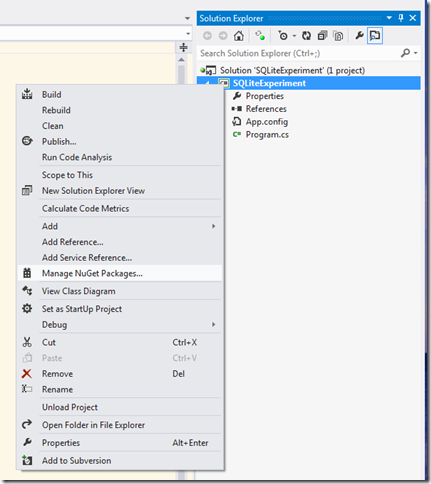This screenshot has height=484, width=431.
Task: Open the document tab list dropdown arrow
Action: pos(187,18)
